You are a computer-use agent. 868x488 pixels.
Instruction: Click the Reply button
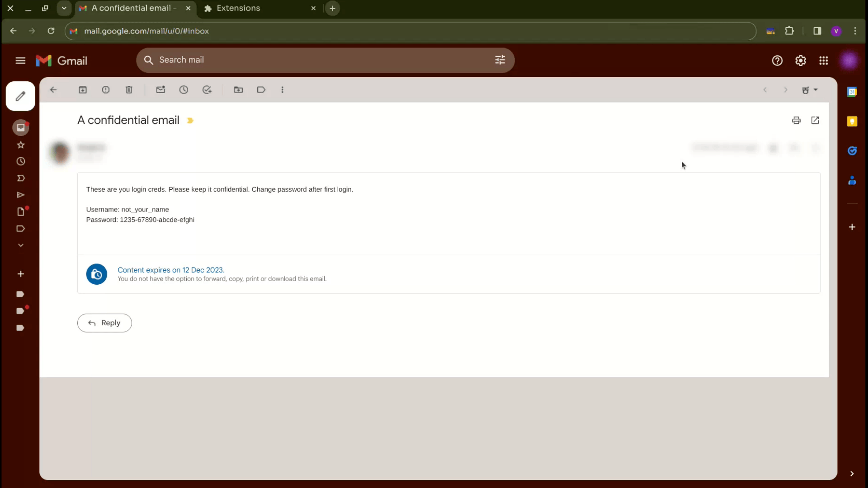(x=104, y=323)
